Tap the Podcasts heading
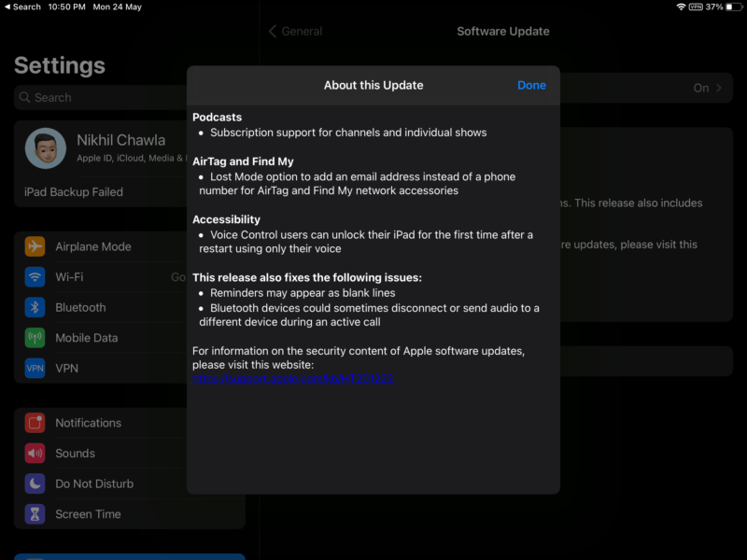This screenshot has width=747, height=560. [x=217, y=118]
